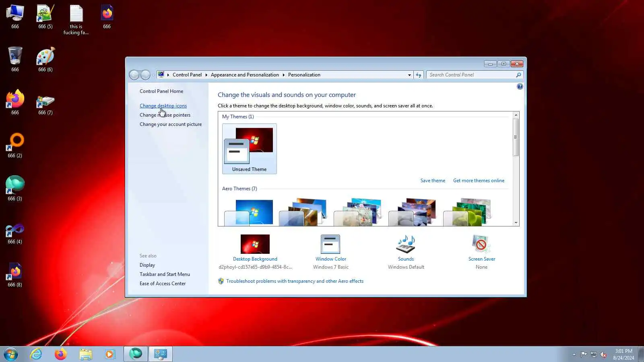
Task: Open Change mouse pointers link
Action: (x=165, y=115)
